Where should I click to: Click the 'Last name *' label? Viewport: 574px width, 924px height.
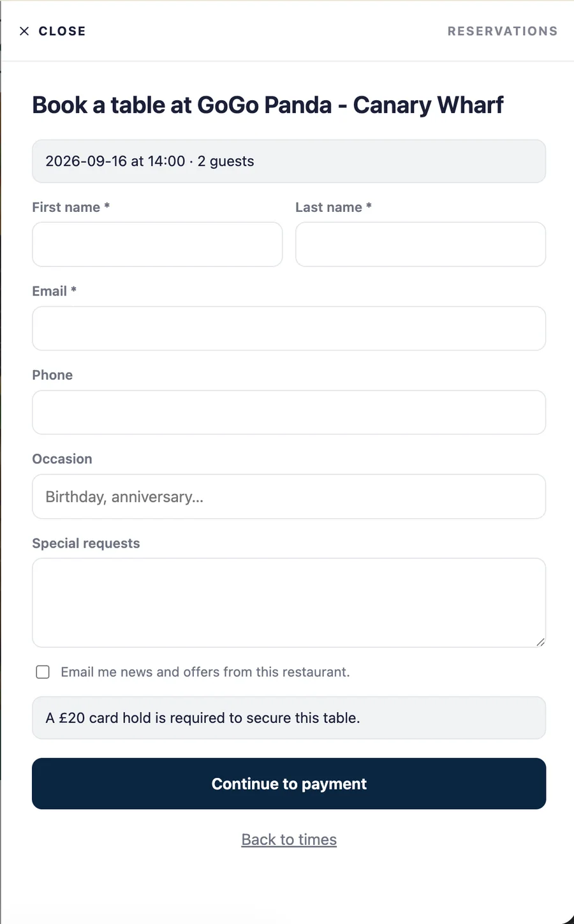point(334,207)
